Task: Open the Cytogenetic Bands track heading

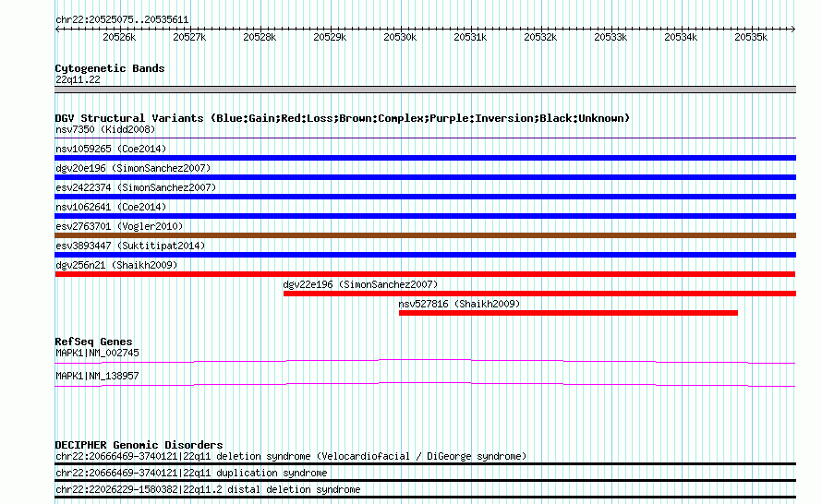Action: [x=110, y=68]
